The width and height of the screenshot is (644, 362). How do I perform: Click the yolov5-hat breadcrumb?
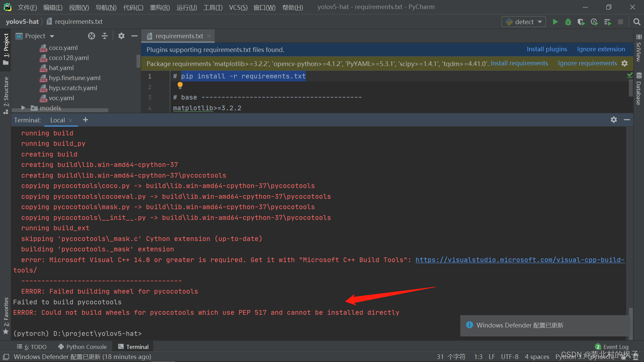[22, 22]
